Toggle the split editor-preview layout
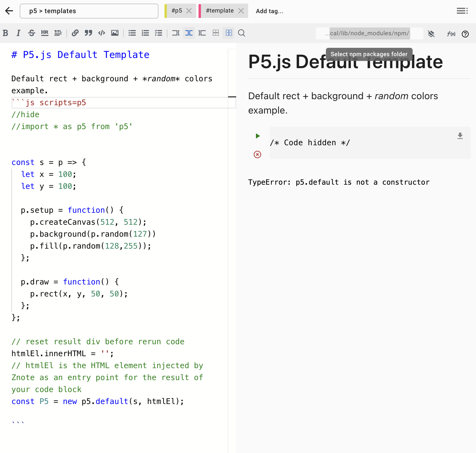The height and width of the screenshot is (453, 476). tap(189, 33)
